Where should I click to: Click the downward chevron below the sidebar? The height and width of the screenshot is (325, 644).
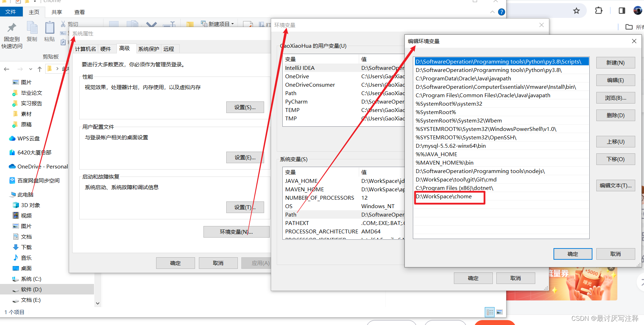coord(98,303)
